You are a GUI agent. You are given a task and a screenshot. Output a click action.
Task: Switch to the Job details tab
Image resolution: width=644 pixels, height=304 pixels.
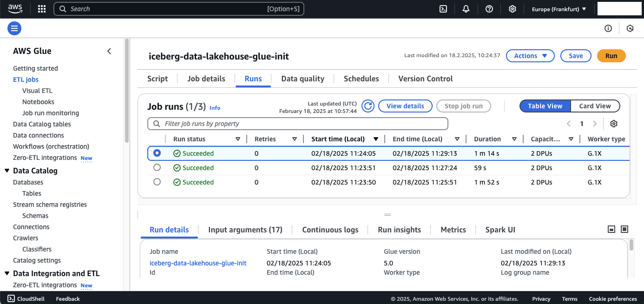point(206,79)
